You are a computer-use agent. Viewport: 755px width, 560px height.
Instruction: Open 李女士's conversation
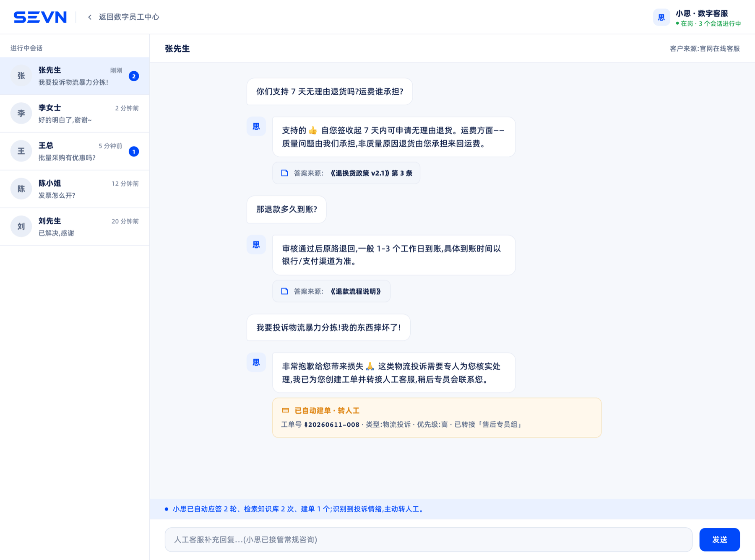75,114
